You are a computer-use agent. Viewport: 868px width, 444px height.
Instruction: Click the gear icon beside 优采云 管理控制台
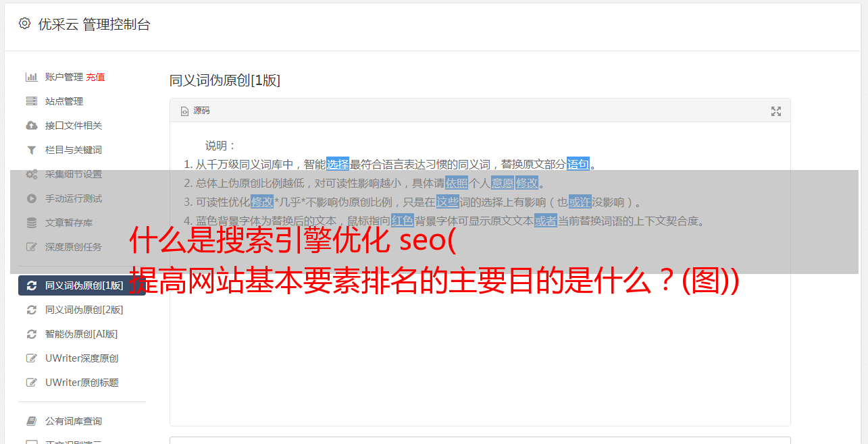25,24
